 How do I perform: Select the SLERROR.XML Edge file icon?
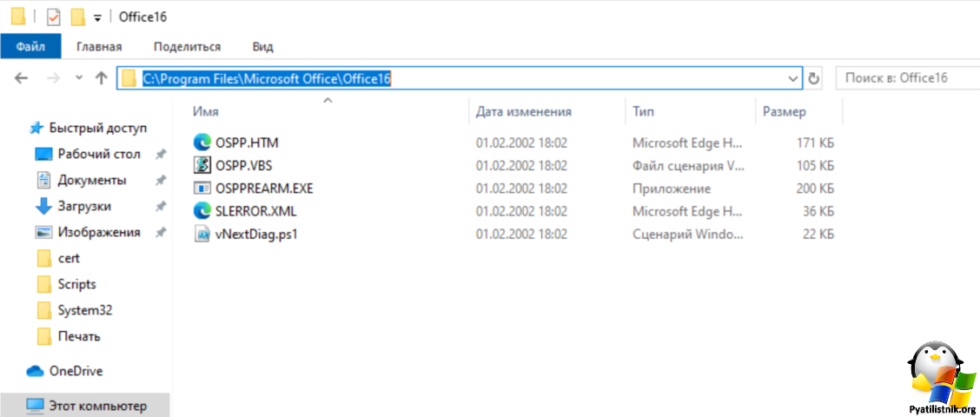pyautogui.click(x=202, y=211)
